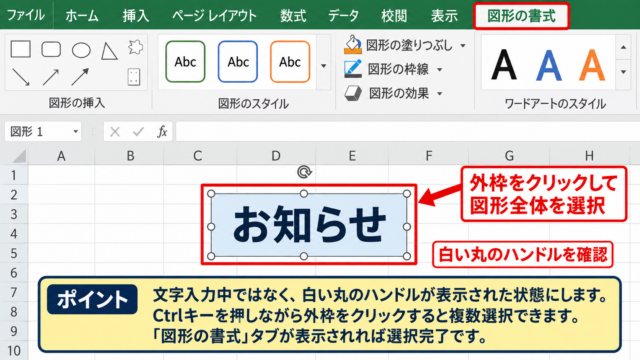
Task: Open the name box dropdown showing 図形 1
Action: 76,131
